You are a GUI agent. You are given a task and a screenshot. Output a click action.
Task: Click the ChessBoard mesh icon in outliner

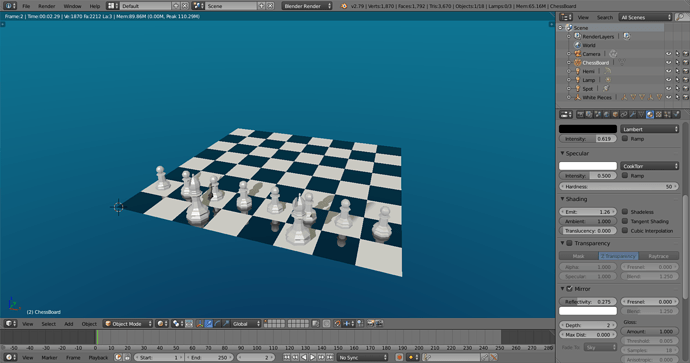coord(577,62)
